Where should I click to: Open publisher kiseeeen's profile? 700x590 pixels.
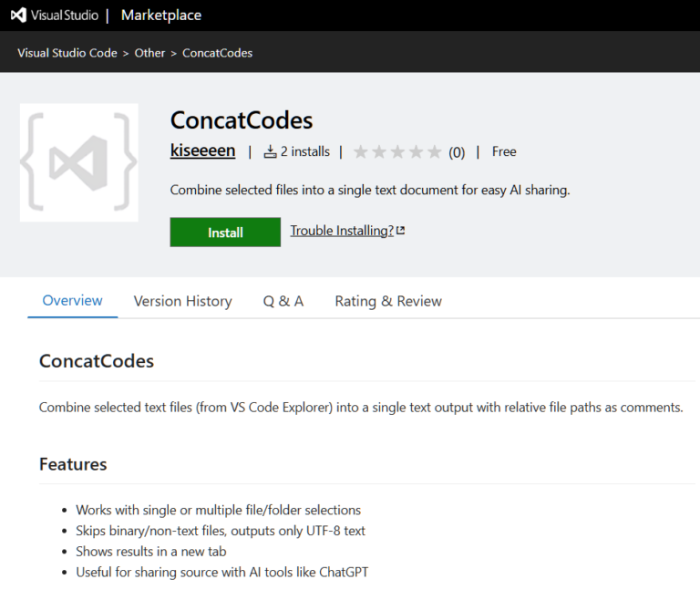202,151
